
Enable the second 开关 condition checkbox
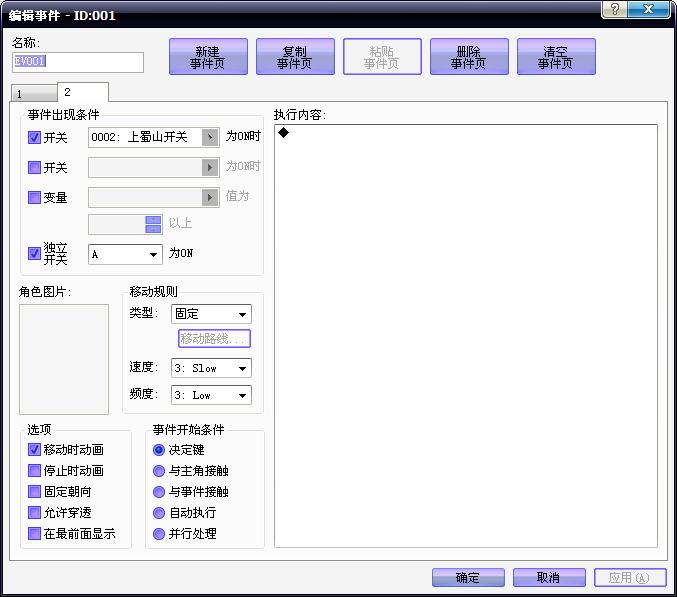(34, 167)
